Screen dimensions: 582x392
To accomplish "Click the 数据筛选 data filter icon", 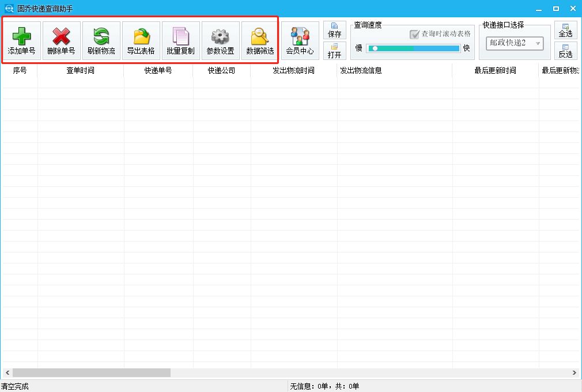I will point(259,40).
